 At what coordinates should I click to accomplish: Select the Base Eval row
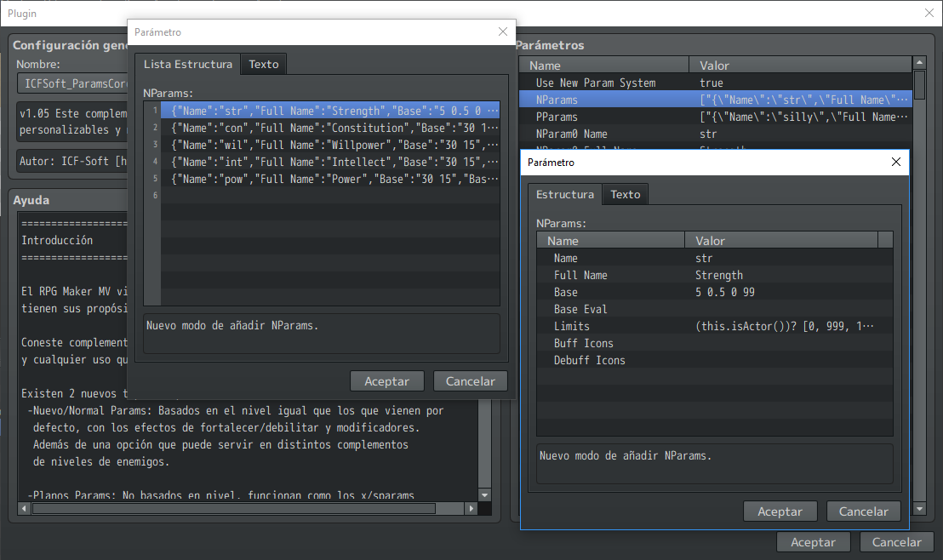coord(714,309)
